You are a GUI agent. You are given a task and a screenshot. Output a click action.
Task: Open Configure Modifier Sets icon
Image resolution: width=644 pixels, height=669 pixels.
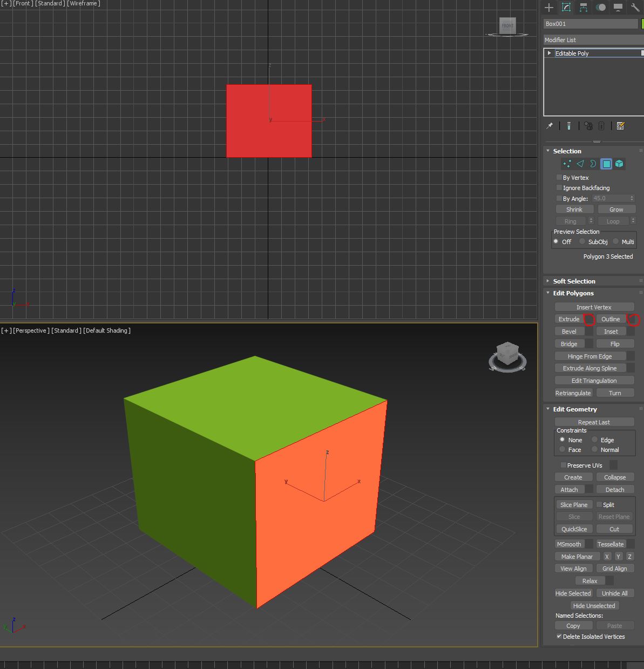pos(620,126)
